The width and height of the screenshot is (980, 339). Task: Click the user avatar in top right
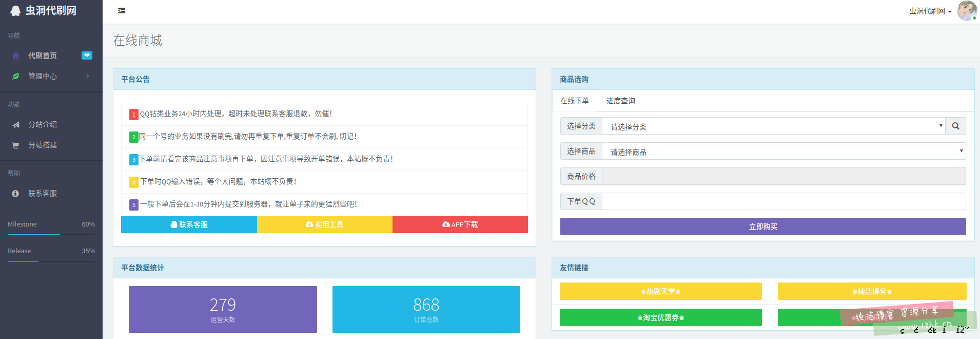point(967,11)
